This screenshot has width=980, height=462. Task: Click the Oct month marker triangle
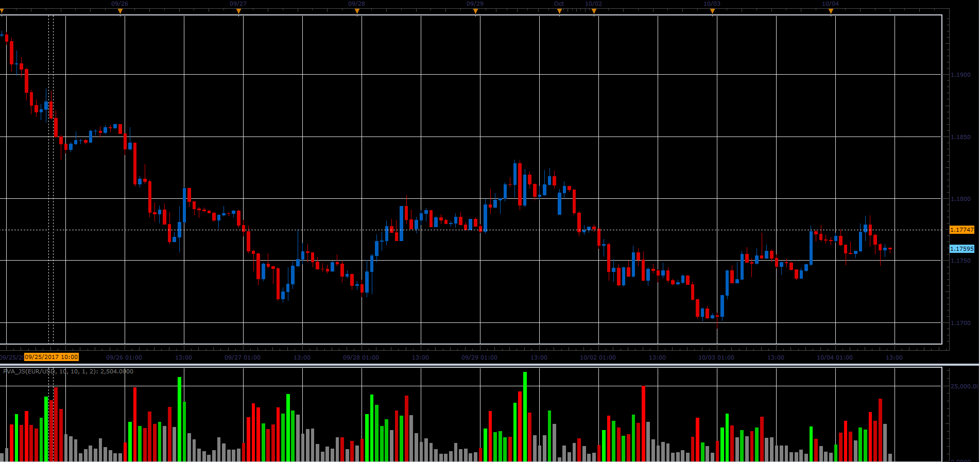[559, 11]
